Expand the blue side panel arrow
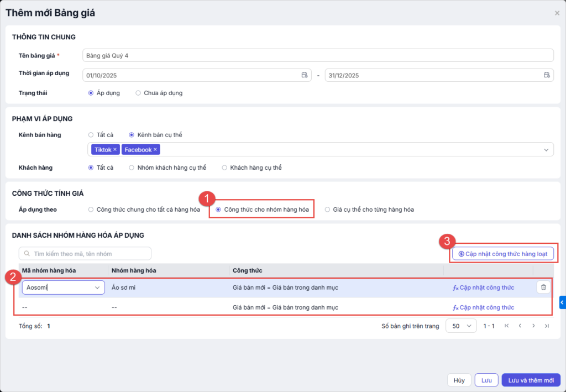This screenshot has width=566, height=392. [x=562, y=302]
